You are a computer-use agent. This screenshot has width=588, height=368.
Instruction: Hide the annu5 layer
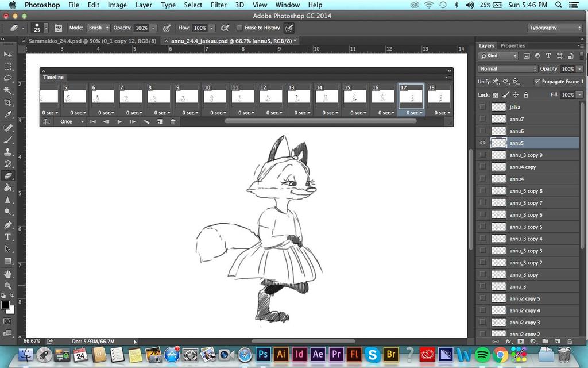tap(482, 143)
